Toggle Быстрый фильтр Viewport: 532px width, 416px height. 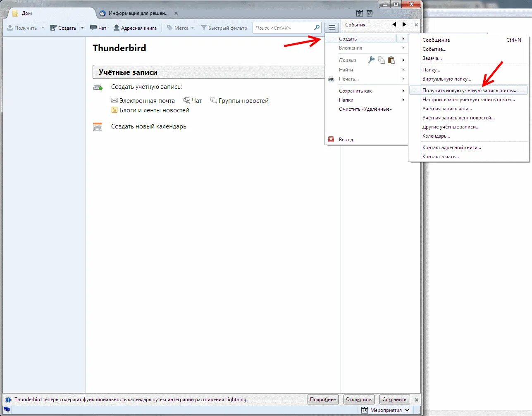[x=224, y=28]
